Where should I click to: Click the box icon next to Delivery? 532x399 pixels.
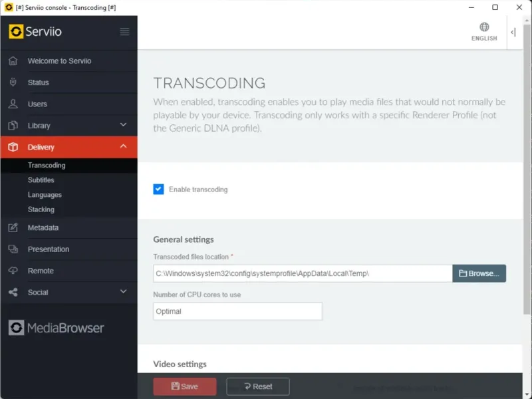click(13, 147)
